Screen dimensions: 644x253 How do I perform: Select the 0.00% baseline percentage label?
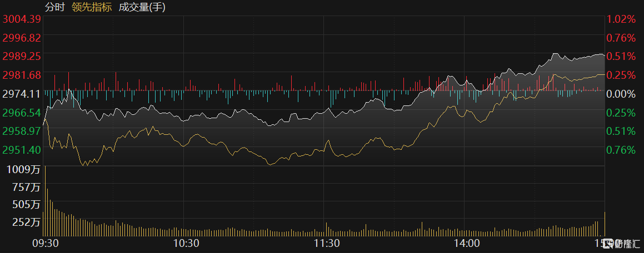621,94
